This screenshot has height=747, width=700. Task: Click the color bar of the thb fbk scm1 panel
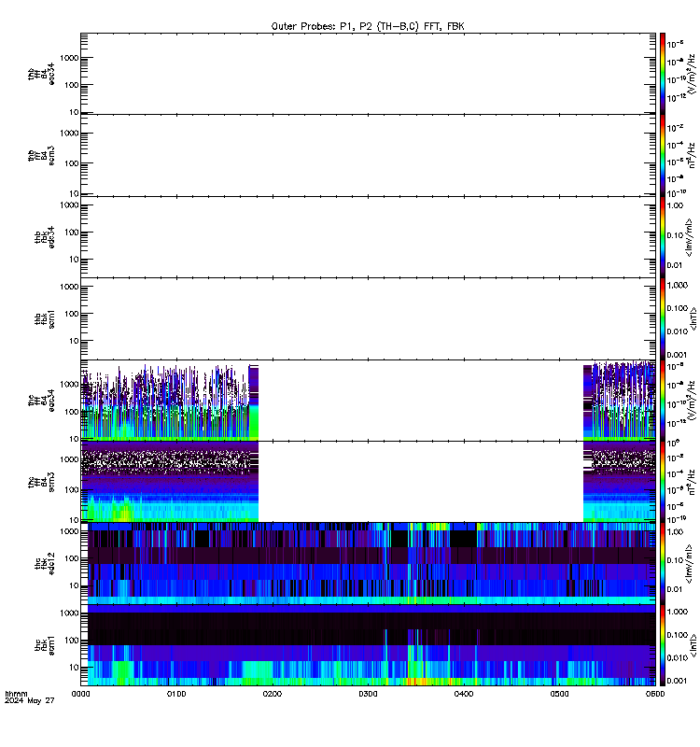point(662,319)
